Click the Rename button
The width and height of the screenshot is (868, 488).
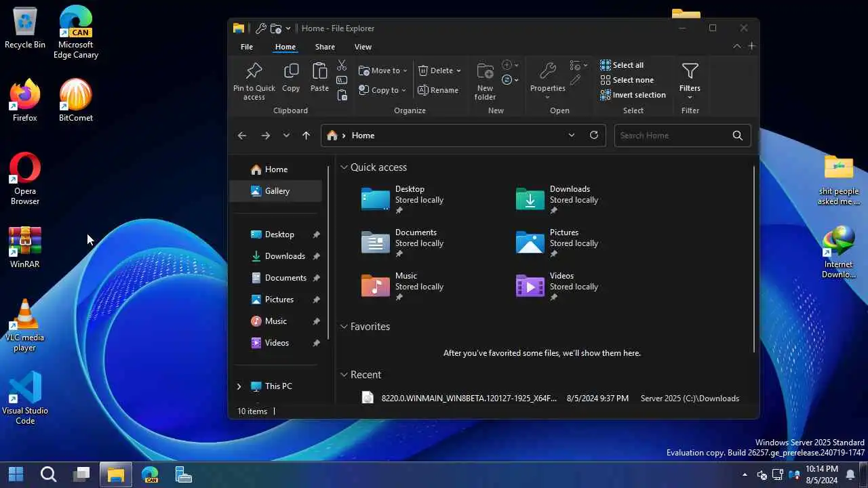pos(438,90)
